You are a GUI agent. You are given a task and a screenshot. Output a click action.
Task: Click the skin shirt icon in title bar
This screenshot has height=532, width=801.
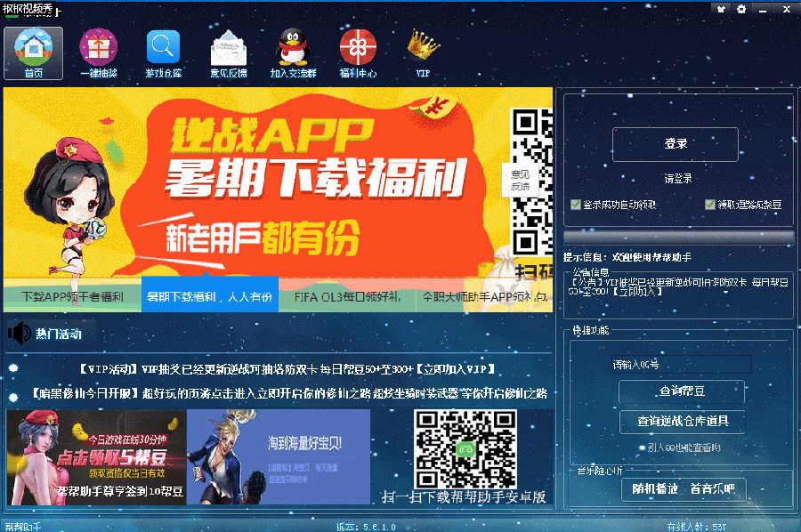pyautogui.click(x=721, y=9)
